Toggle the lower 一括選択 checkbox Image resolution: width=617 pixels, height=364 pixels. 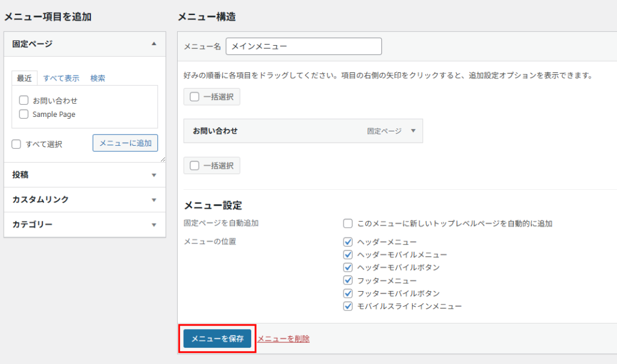195,166
